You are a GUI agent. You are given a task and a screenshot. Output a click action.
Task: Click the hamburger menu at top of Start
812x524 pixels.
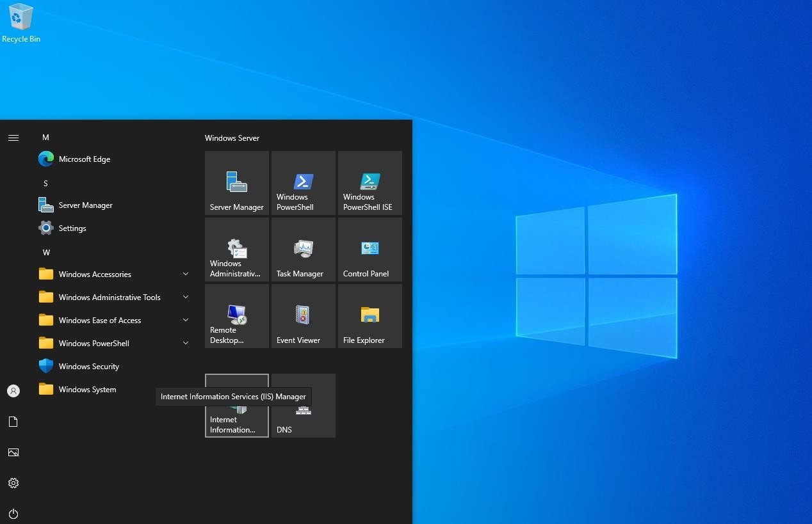13,138
